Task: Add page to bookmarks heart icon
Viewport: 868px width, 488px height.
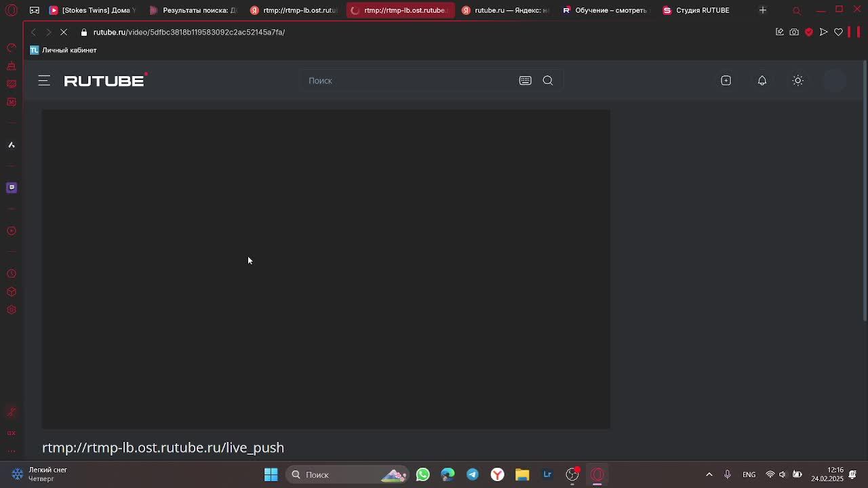Action: [x=839, y=32]
